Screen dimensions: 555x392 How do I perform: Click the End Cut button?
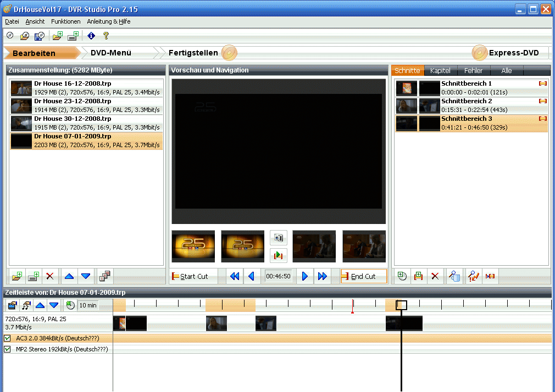tap(363, 276)
